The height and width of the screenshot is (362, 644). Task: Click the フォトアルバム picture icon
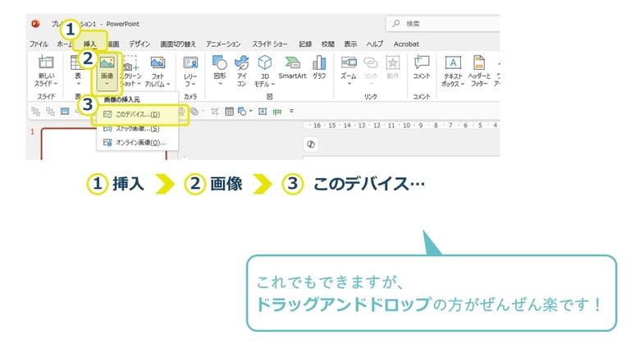(x=158, y=62)
